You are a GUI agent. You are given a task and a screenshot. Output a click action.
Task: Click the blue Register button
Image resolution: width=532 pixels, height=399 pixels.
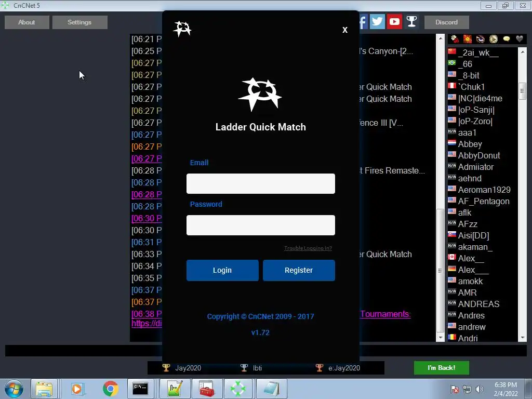[x=299, y=270]
